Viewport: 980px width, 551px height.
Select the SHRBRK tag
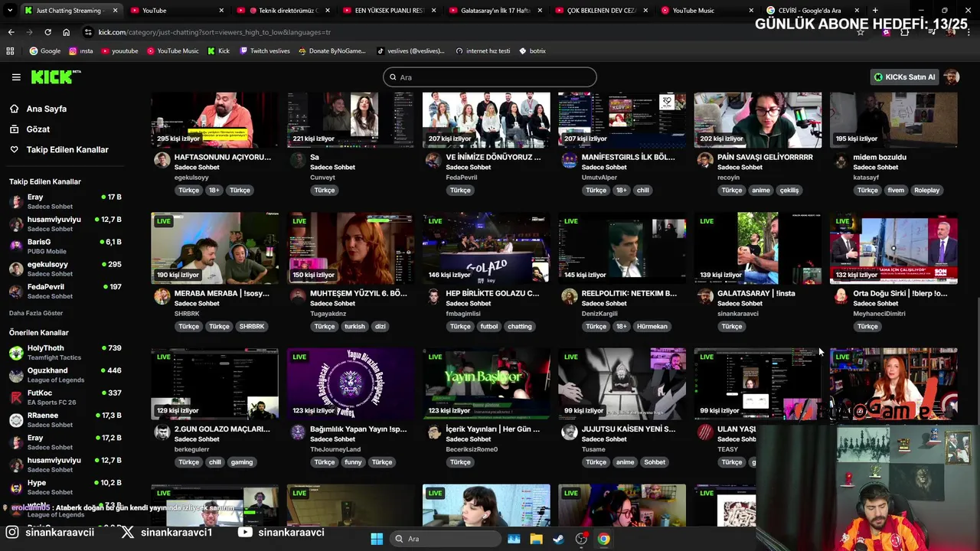point(252,326)
